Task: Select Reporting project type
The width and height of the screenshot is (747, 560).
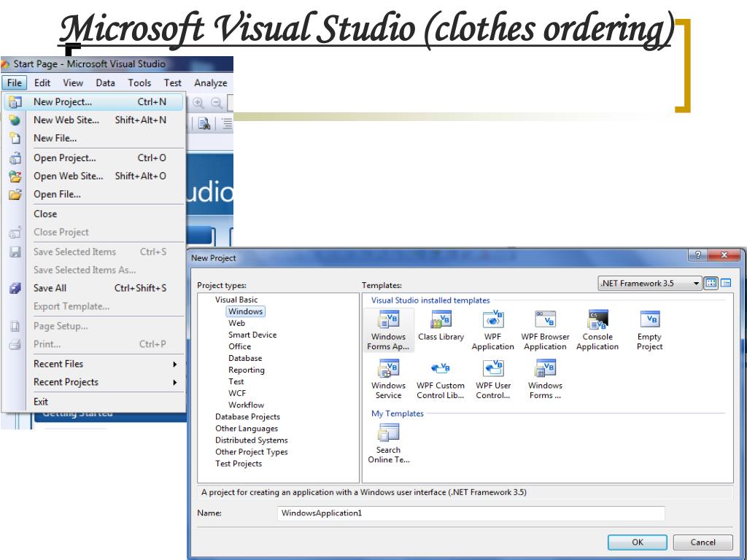Action: [x=247, y=370]
